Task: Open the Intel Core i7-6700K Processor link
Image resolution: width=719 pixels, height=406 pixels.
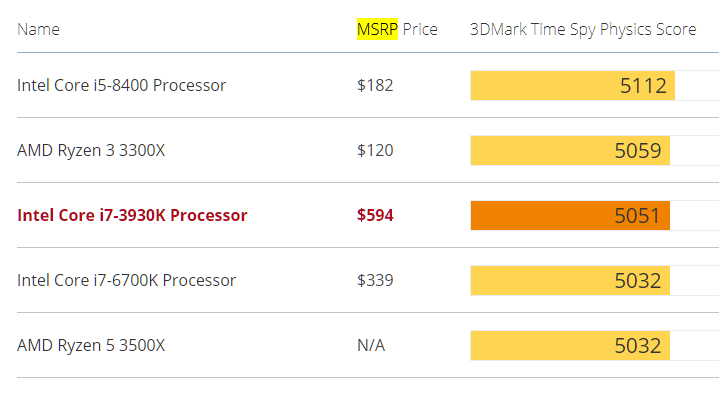Action: tap(127, 280)
